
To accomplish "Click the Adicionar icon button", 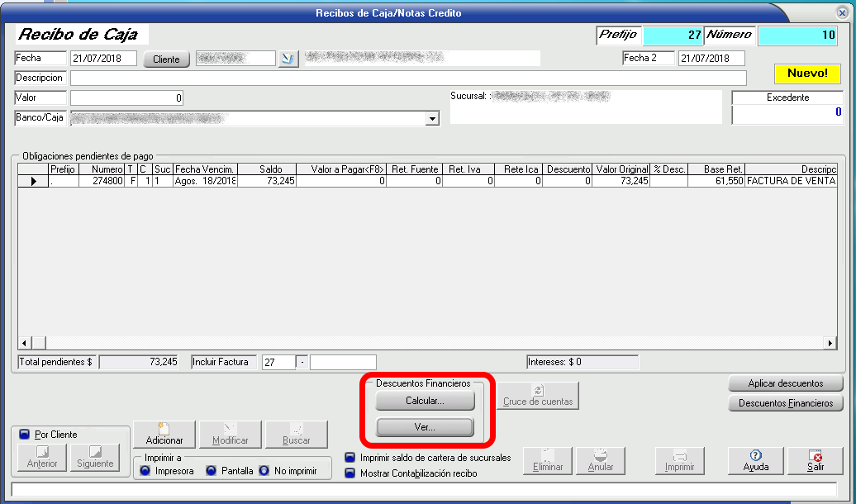I will [164, 435].
